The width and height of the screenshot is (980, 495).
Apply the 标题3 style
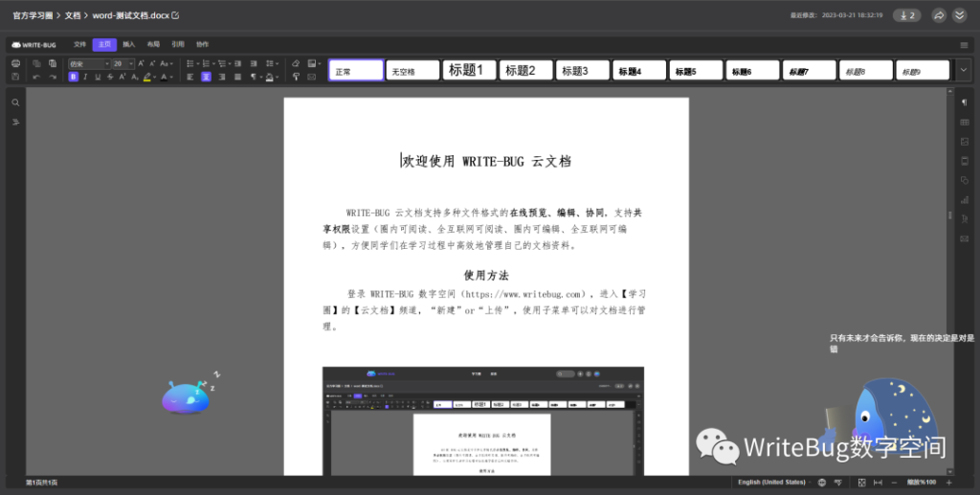[583, 70]
